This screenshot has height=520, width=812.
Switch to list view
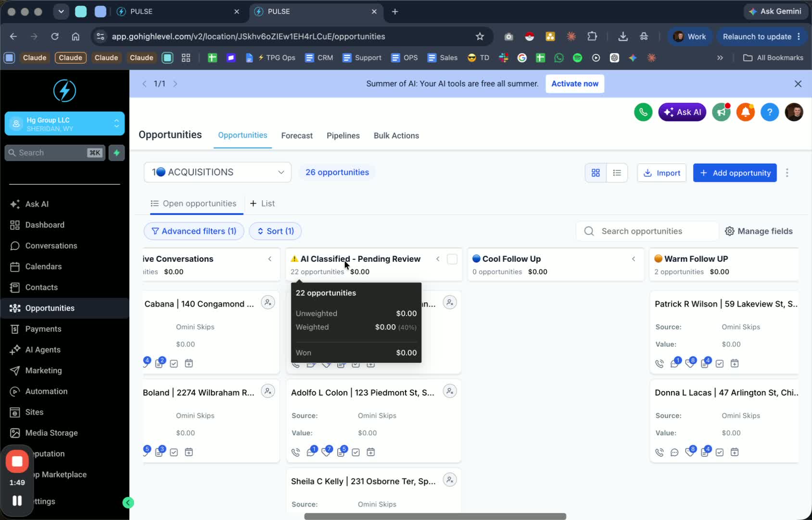click(617, 173)
